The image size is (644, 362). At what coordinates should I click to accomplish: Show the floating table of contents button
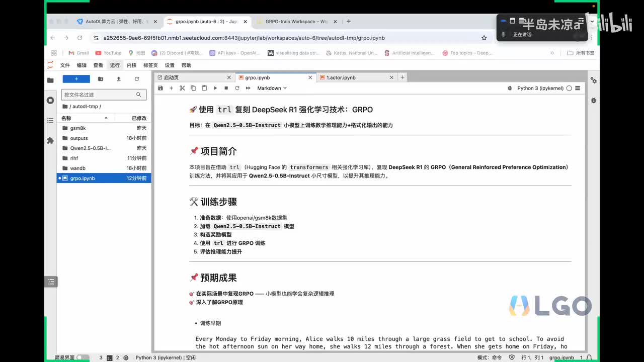(x=51, y=282)
